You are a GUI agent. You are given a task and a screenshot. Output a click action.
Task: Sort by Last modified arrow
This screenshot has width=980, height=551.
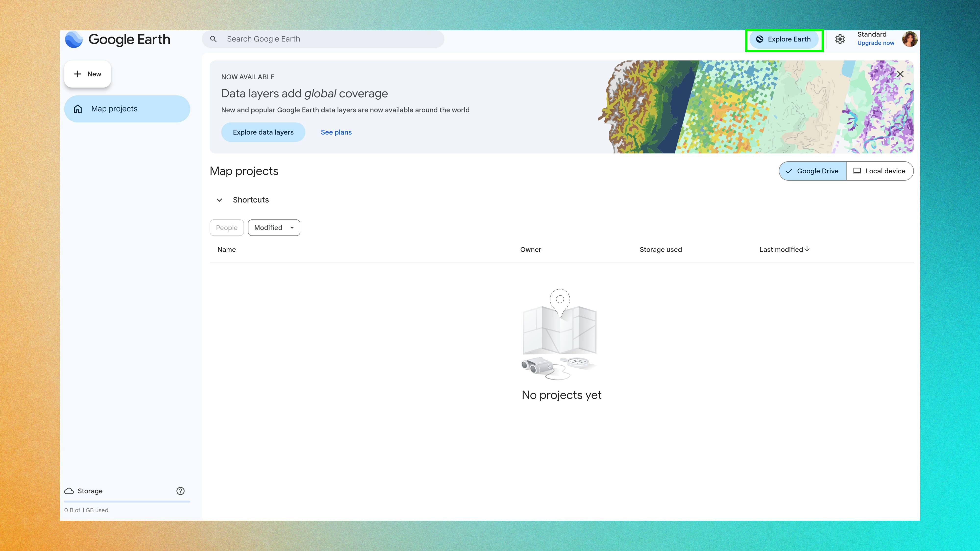[807, 249]
